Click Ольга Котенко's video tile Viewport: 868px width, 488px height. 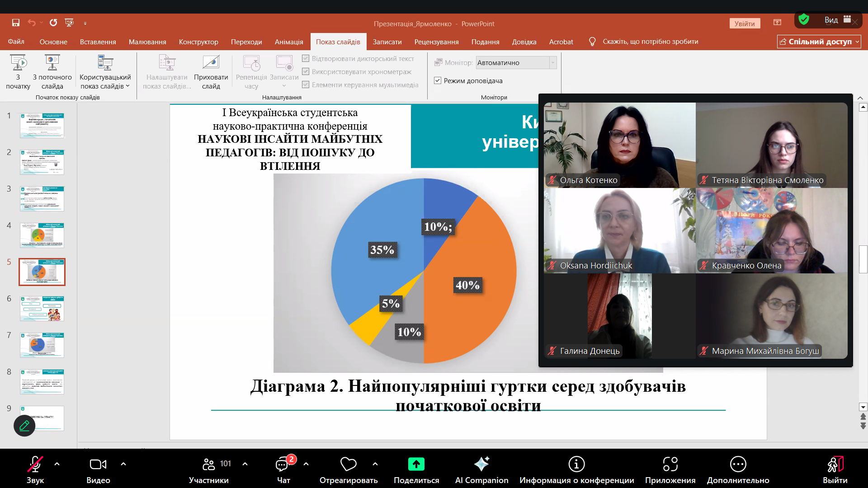(x=619, y=145)
